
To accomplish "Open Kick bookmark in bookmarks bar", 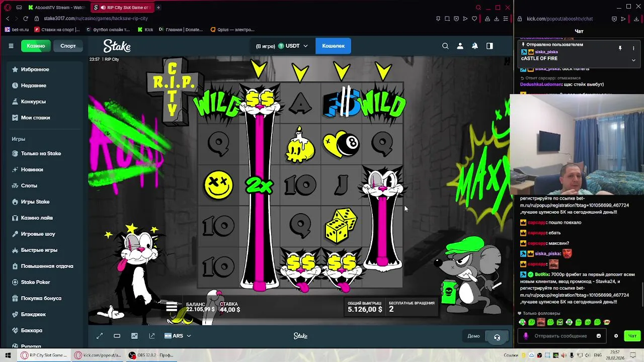I will [145, 30].
